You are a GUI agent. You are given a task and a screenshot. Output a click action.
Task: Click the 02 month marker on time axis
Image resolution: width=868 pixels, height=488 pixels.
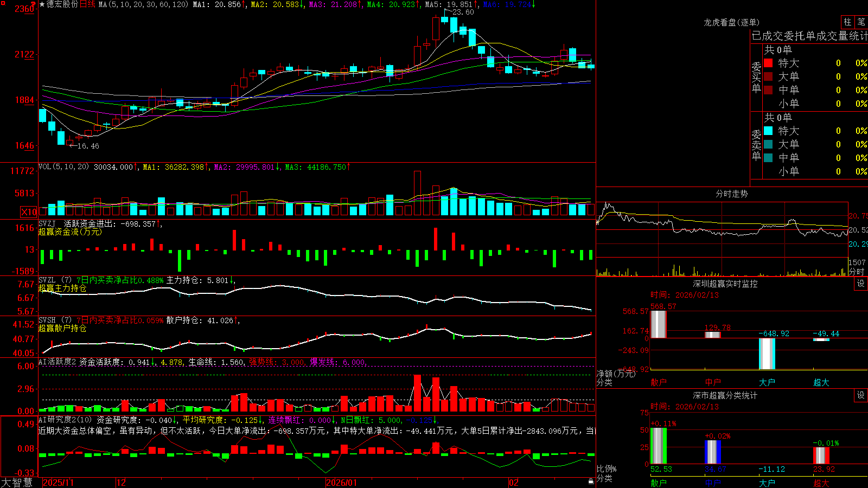(514, 483)
